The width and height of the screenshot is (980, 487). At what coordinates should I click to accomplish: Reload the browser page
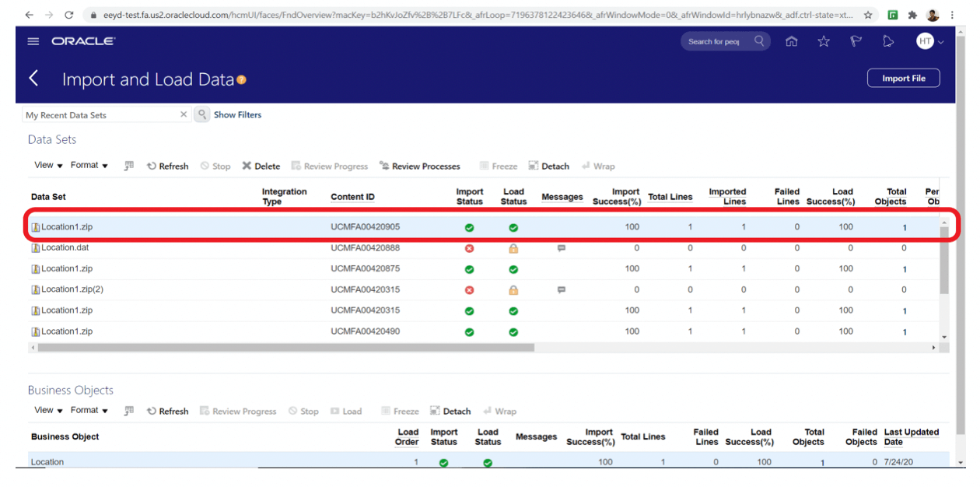click(69, 15)
